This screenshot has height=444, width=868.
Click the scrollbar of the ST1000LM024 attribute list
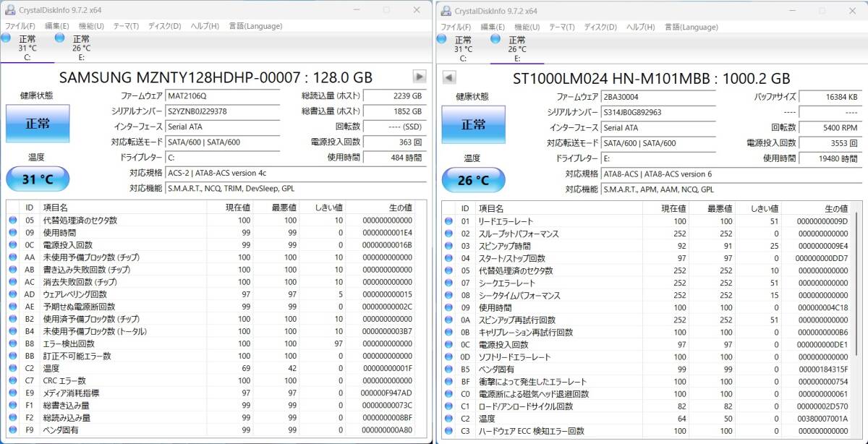(x=857, y=289)
